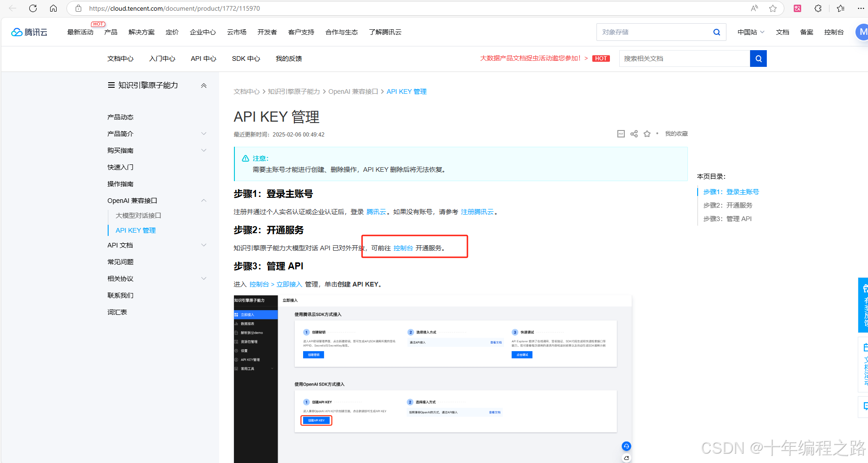
Task: Open the 定价 top menu
Action: point(172,32)
